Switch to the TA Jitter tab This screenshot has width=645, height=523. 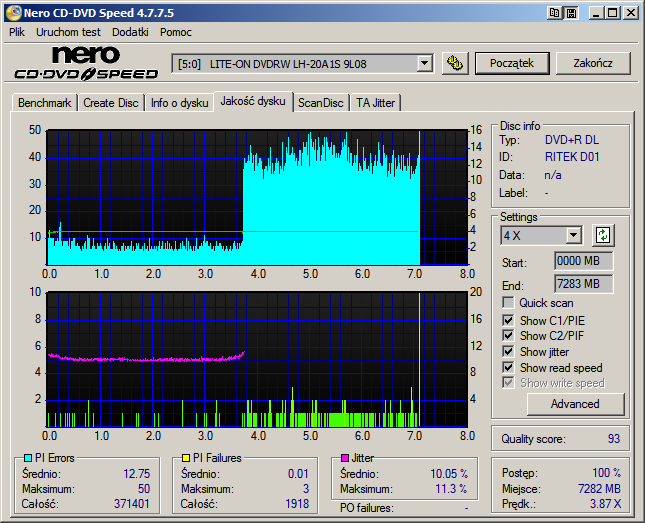(375, 103)
